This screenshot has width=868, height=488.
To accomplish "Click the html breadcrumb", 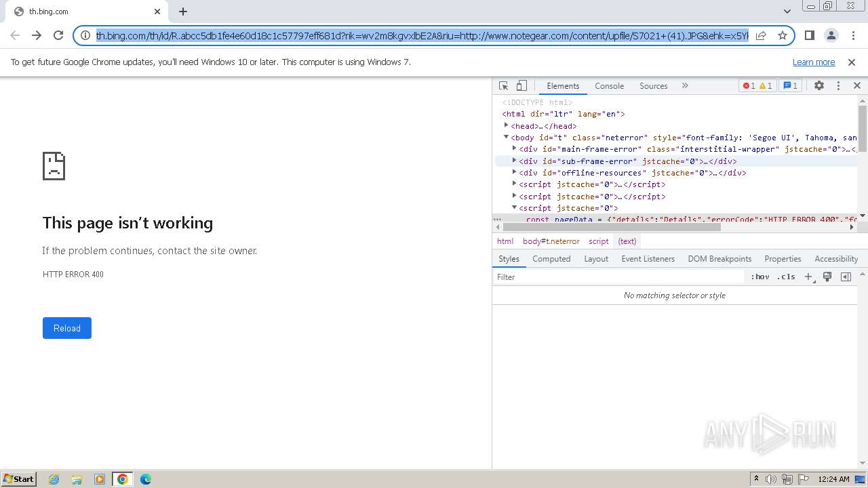I will point(505,241).
